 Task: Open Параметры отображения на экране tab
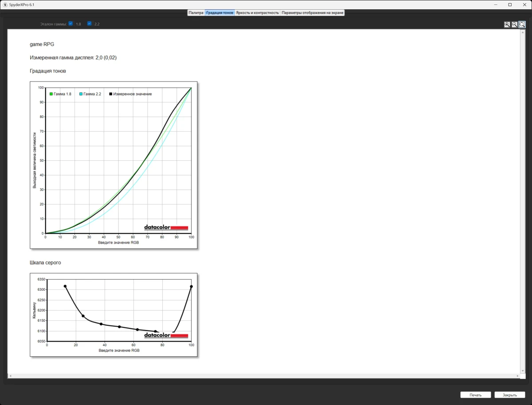[313, 13]
